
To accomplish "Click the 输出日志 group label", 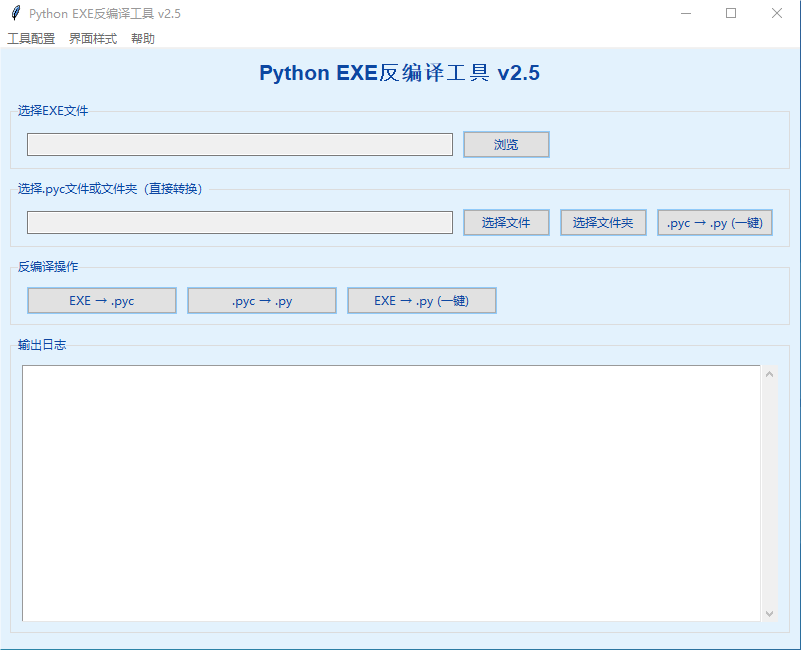I will [42, 345].
